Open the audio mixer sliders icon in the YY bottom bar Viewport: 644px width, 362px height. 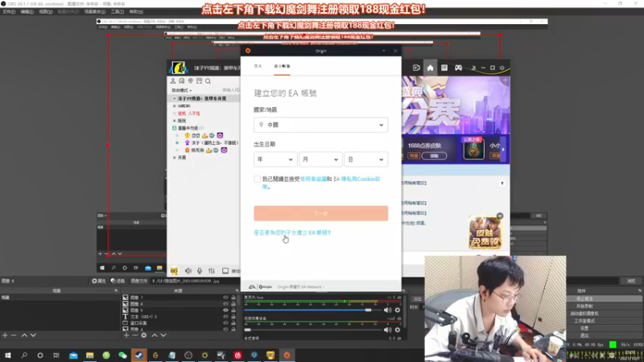(212, 271)
